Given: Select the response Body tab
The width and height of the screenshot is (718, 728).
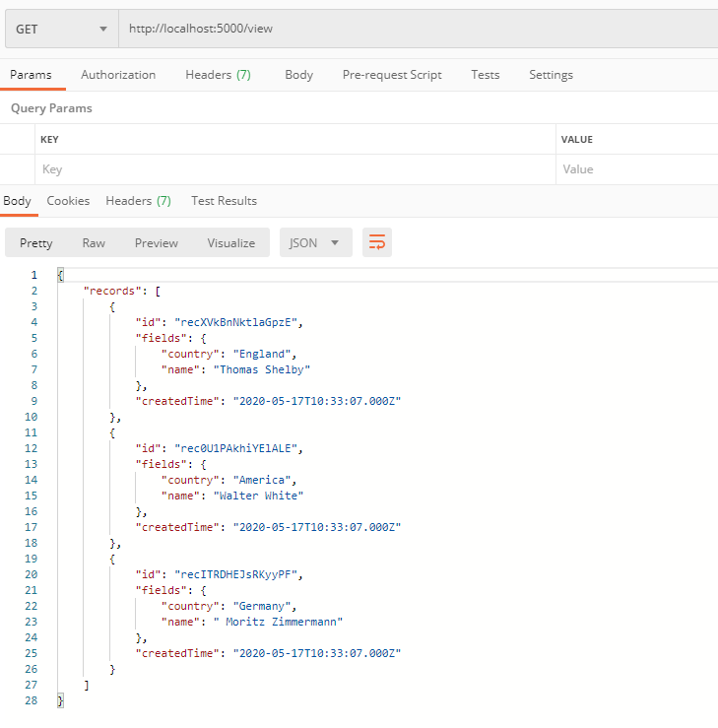Looking at the screenshot, I should (17, 201).
